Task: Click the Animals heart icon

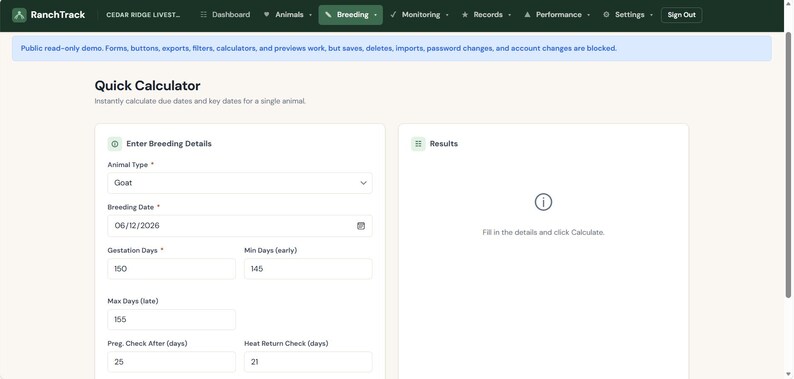Action: coord(266,15)
